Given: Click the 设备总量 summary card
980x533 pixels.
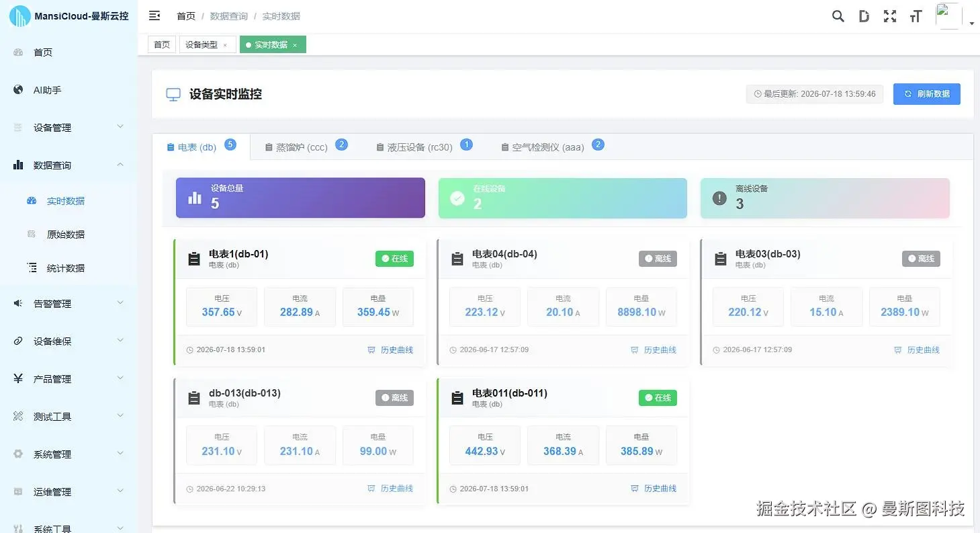Looking at the screenshot, I should 300,198.
